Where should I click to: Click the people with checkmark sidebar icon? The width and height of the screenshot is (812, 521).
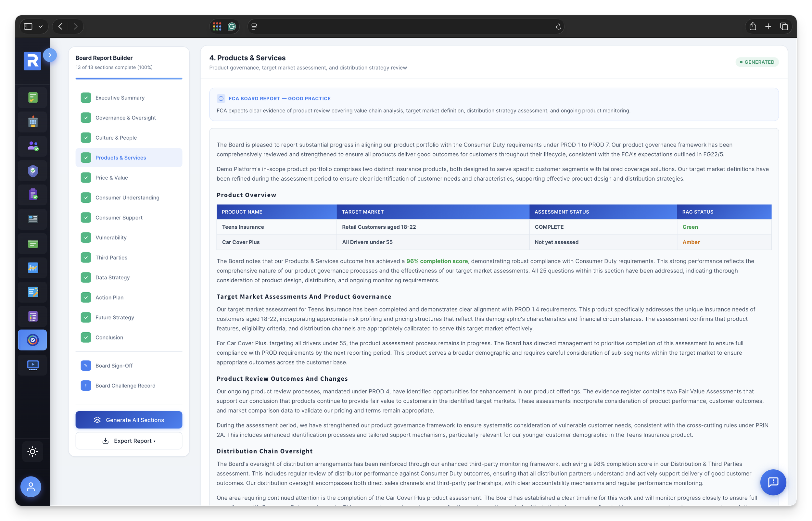[33, 146]
